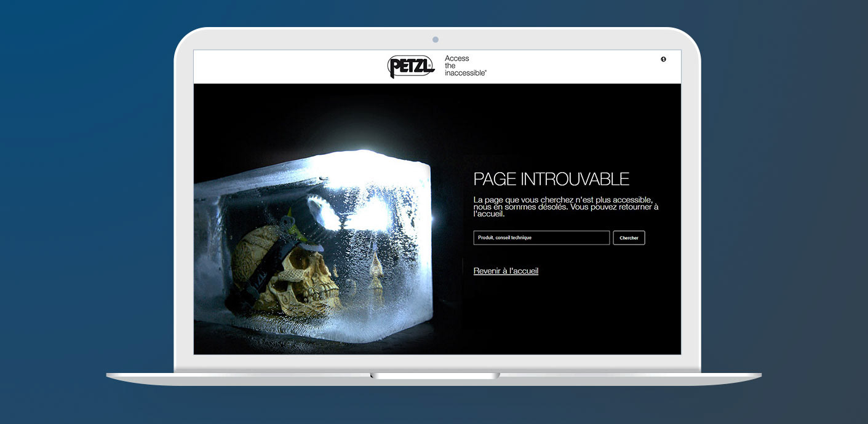This screenshot has width=868, height=424.
Task: Click the 'PAGE INTROUVABLE' heading
Action: 551,179
